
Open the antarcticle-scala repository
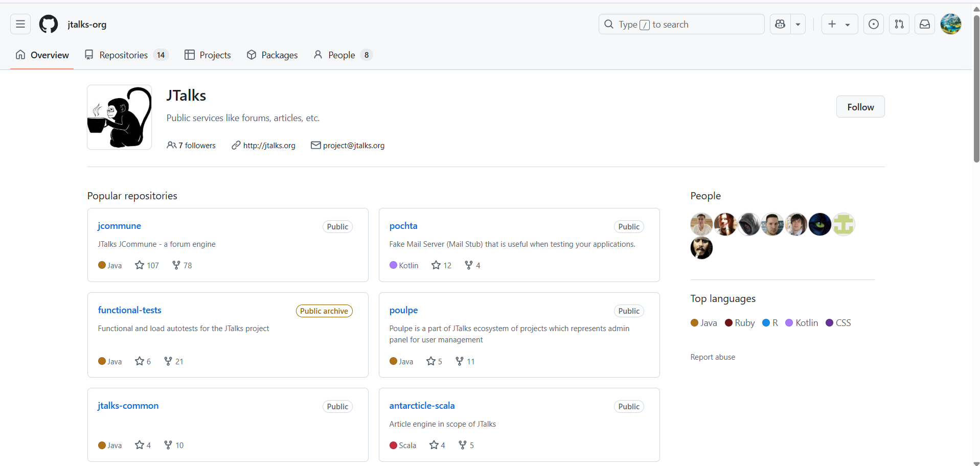pos(422,406)
